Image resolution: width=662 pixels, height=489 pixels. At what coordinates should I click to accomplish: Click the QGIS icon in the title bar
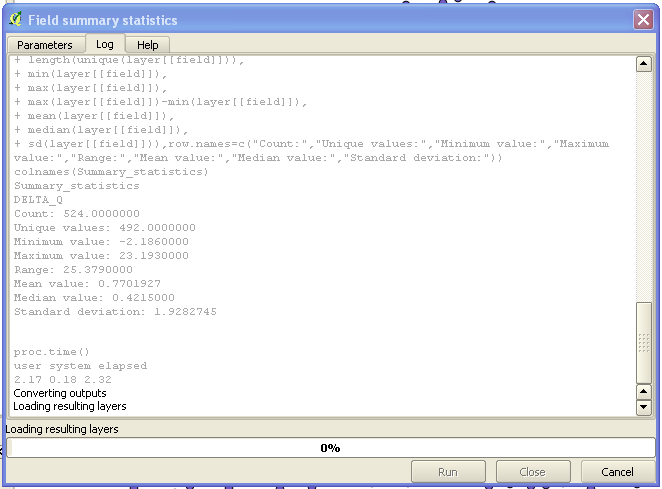click(15, 19)
